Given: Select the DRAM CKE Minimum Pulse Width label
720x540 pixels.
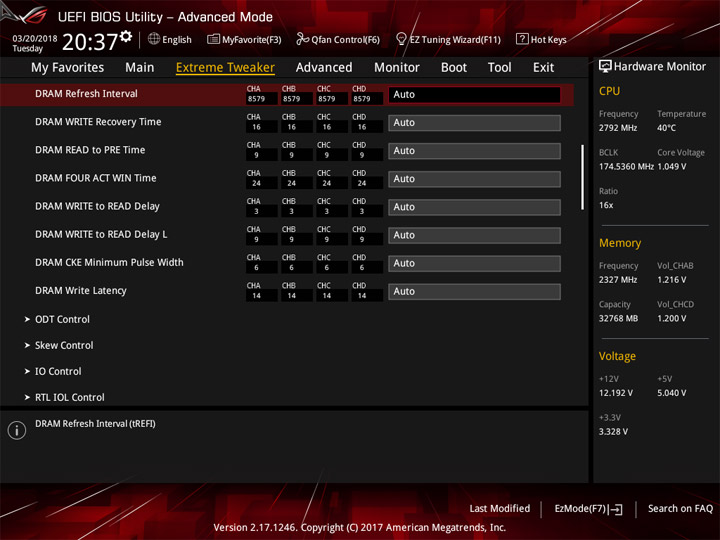Looking at the screenshot, I should pyautogui.click(x=109, y=262).
